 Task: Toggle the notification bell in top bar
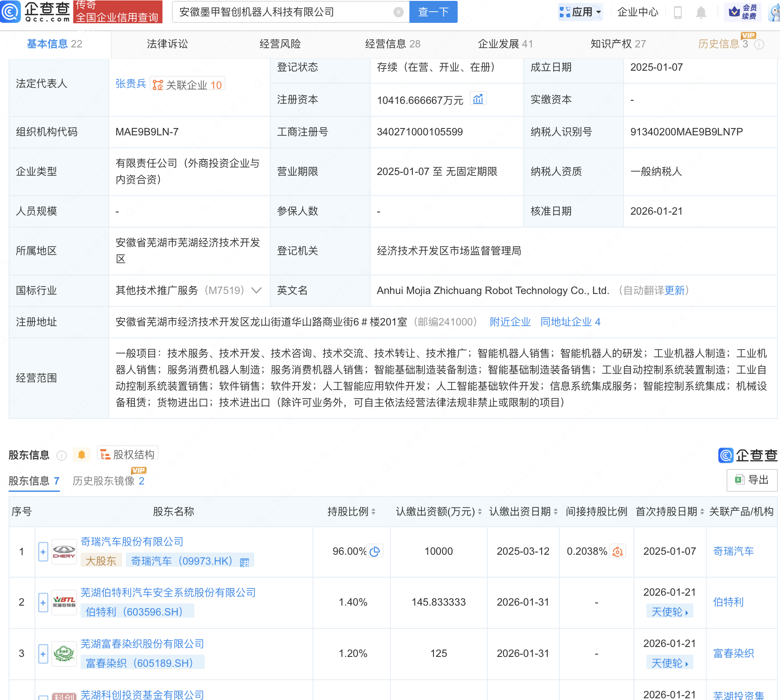[x=701, y=12]
